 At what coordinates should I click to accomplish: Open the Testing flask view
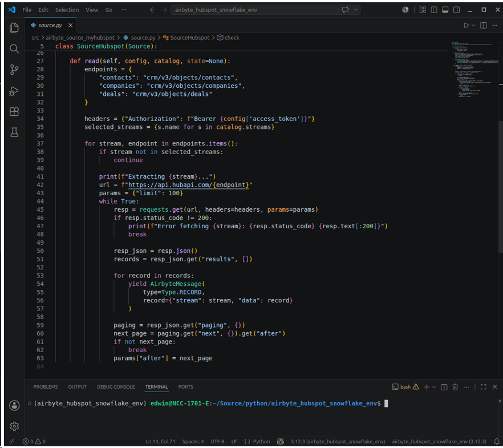pyautogui.click(x=14, y=132)
